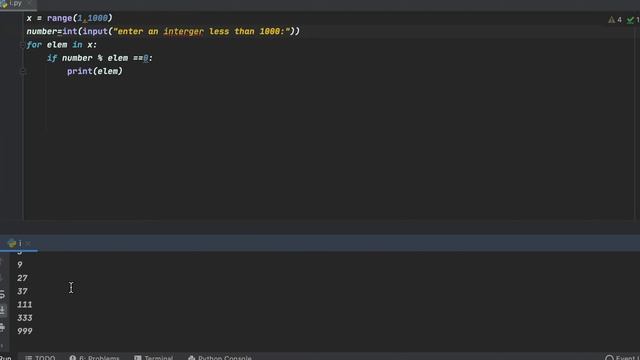The image size is (640, 360).
Task: Open the TODO tool window
Action: (x=40, y=357)
